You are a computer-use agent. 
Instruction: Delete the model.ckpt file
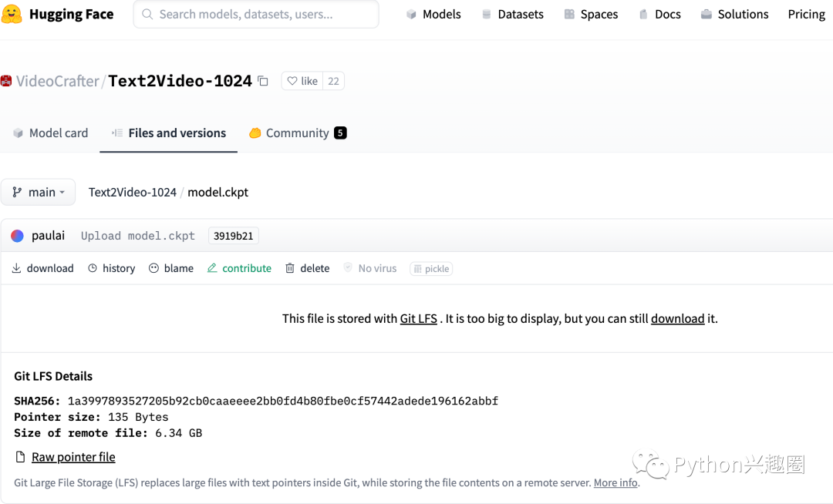coord(307,268)
